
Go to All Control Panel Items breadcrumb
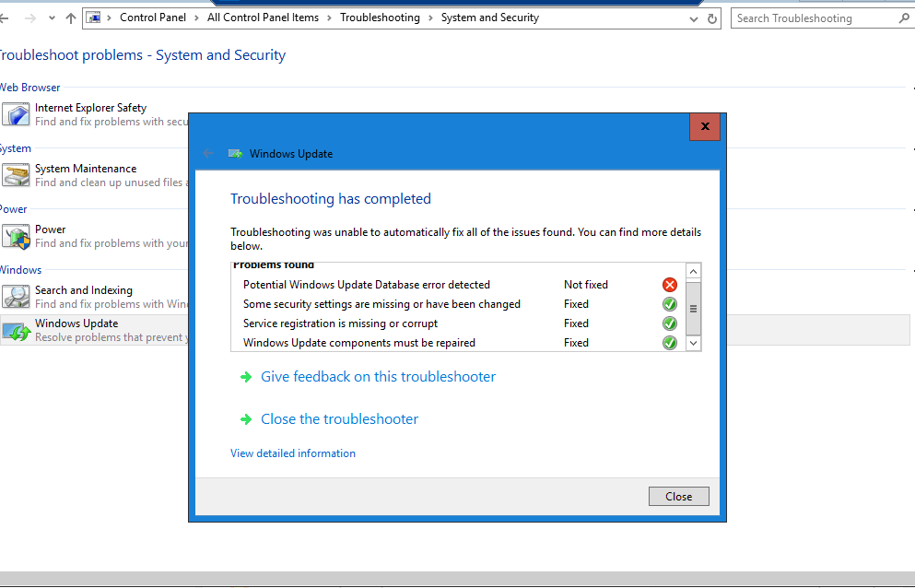263,18
